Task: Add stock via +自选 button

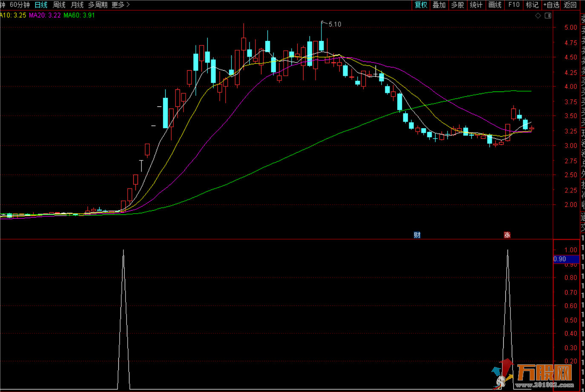Action: click(551, 5)
